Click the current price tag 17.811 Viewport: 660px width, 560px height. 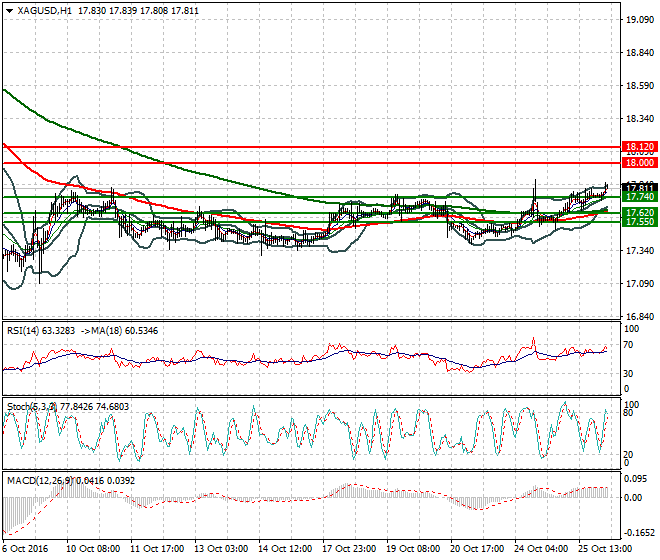point(639,188)
